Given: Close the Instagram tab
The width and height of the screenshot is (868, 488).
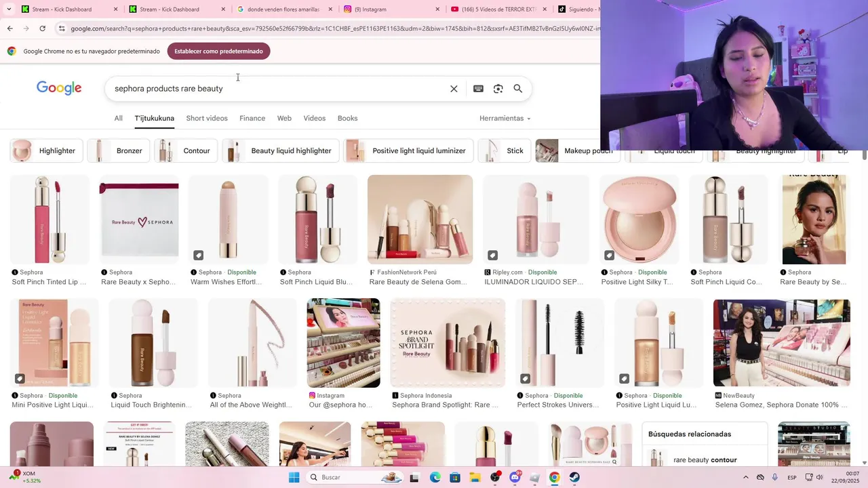Looking at the screenshot, I should (x=437, y=9).
